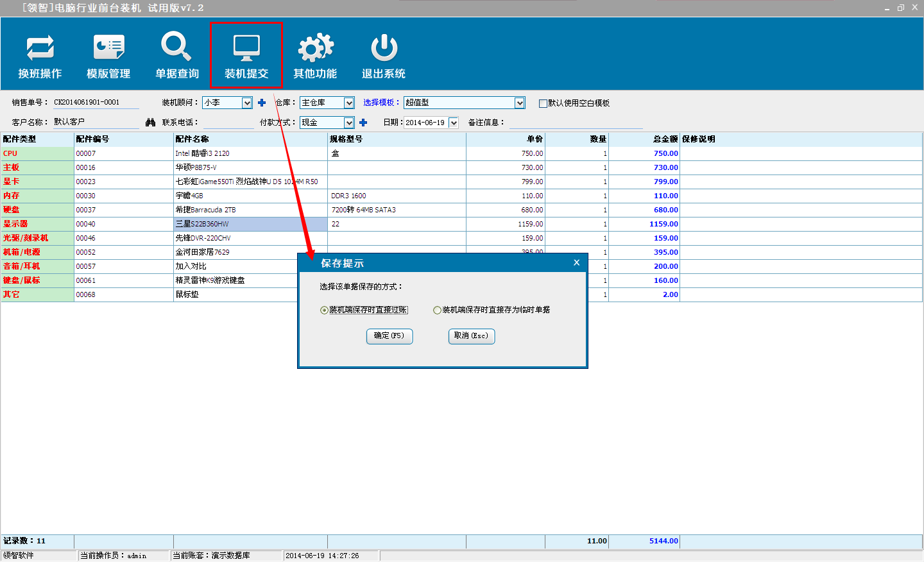Click plus icon beside 装机顾问 dropdown
The image size is (924, 562).
262,103
